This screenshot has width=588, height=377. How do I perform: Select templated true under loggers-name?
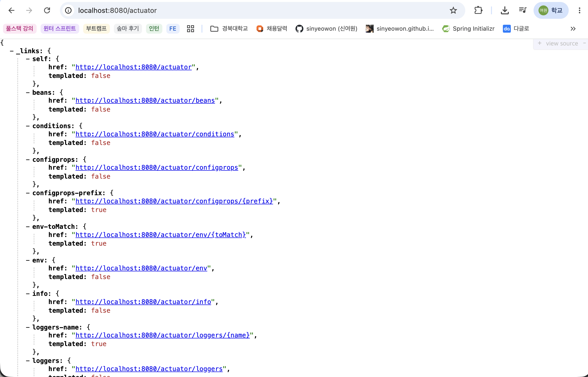(99, 344)
